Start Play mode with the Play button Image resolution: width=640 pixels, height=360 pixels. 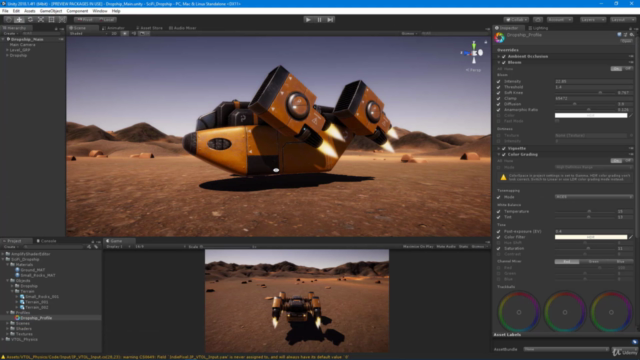pyautogui.click(x=308, y=20)
